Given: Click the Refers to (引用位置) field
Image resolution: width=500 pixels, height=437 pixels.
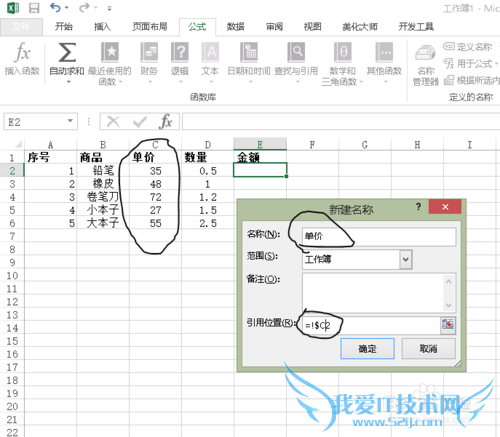Looking at the screenshot, I should [x=371, y=325].
